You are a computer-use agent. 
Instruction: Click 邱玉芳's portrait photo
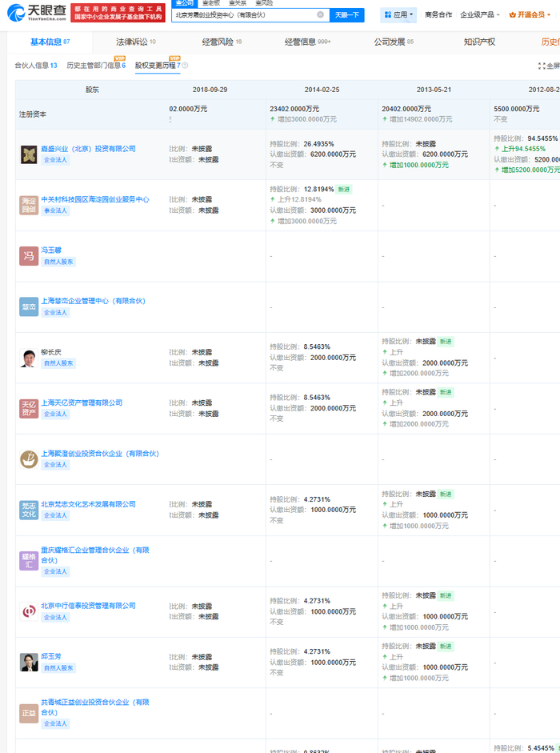pyautogui.click(x=29, y=663)
